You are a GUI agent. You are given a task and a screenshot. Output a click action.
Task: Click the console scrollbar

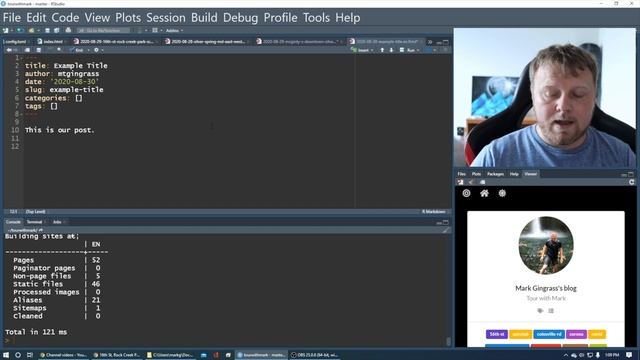click(x=449, y=342)
